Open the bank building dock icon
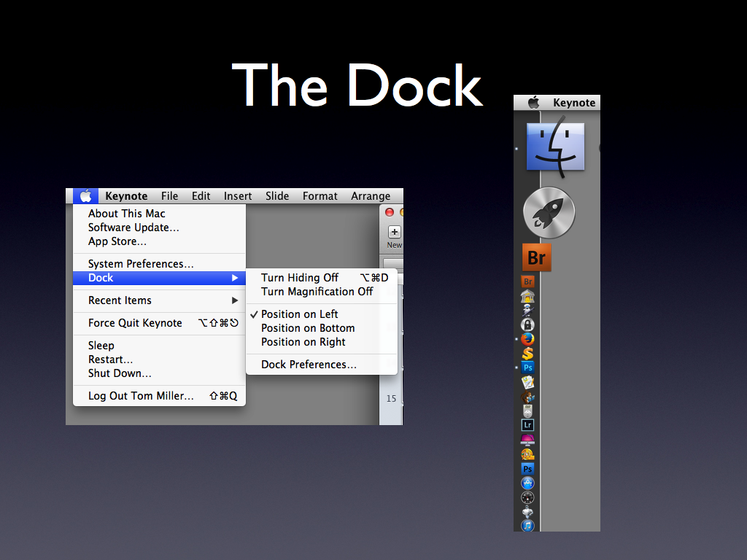This screenshot has height=560, width=747. (527, 296)
